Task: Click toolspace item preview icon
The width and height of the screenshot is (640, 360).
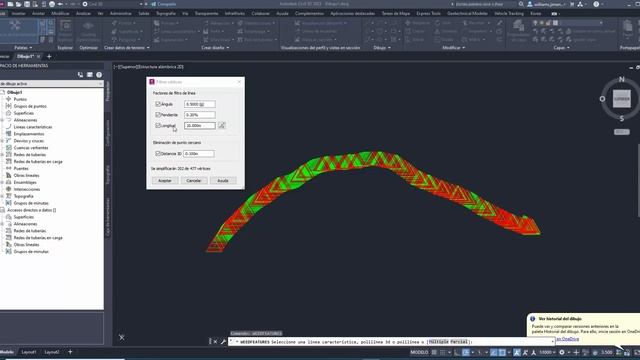Action: (80, 75)
